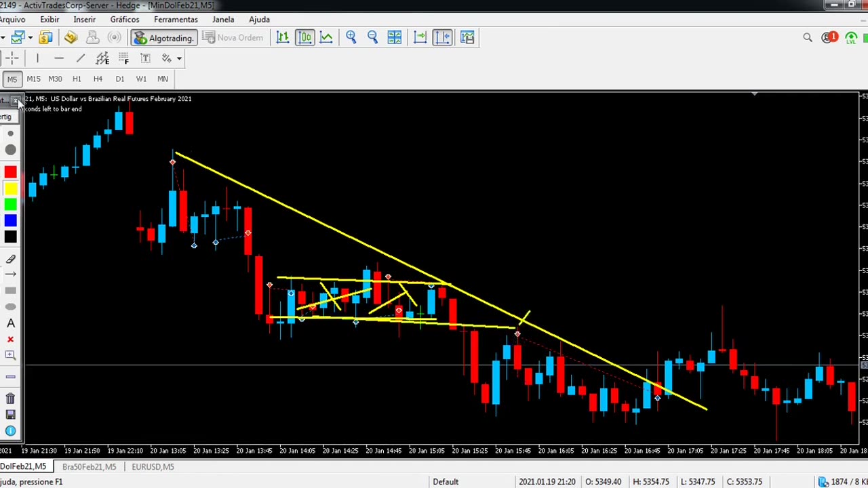
Task: Switch to Bra50Feb21,M5 chart tab
Action: point(89,466)
